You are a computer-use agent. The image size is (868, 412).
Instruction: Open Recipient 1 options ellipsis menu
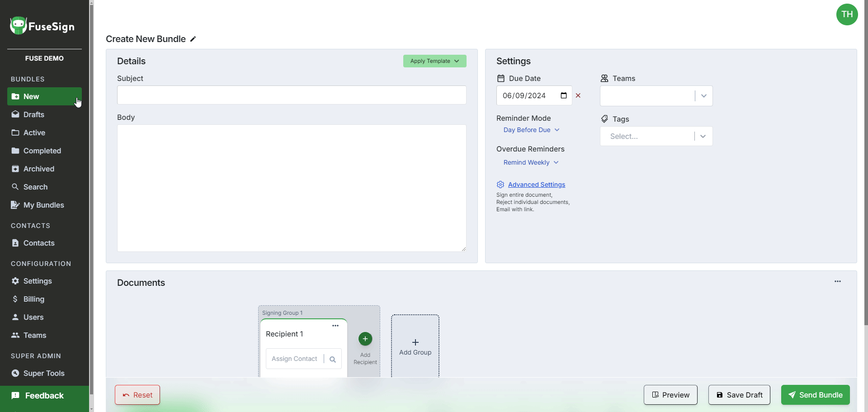click(335, 326)
